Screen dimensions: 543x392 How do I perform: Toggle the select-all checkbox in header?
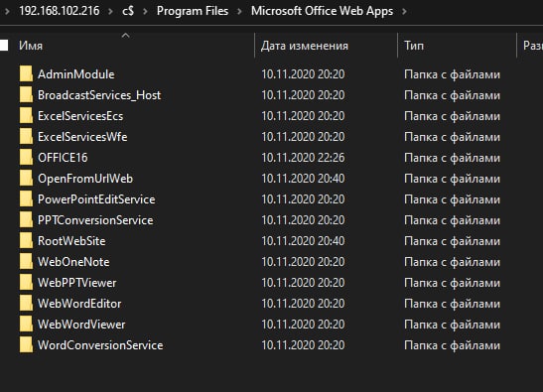[x=4, y=46]
